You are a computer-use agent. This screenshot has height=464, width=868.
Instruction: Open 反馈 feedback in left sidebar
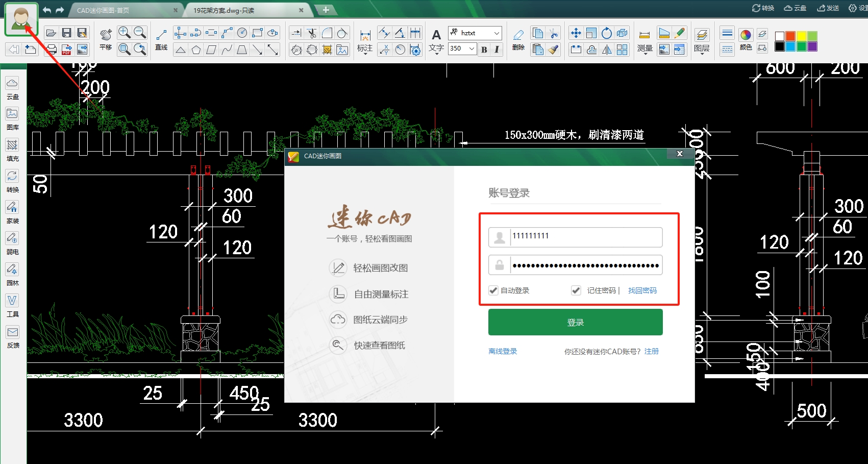12,337
